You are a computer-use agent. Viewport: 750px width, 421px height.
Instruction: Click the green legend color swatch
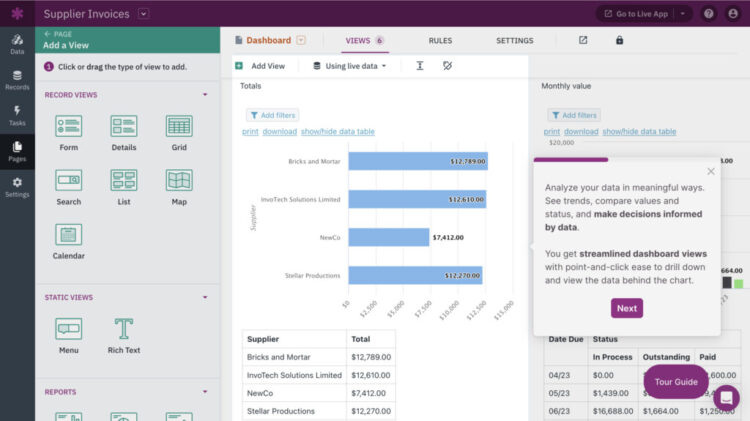[739, 284]
